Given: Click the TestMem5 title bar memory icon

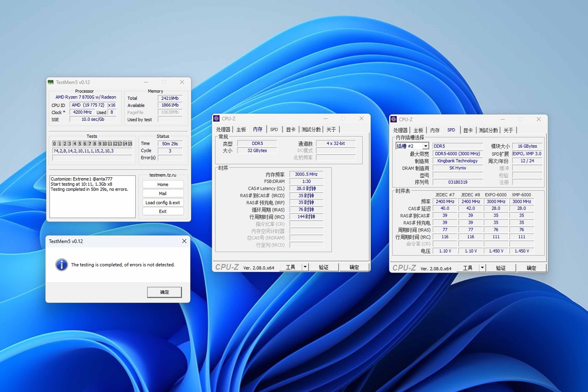Looking at the screenshot, I should pos(50,82).
